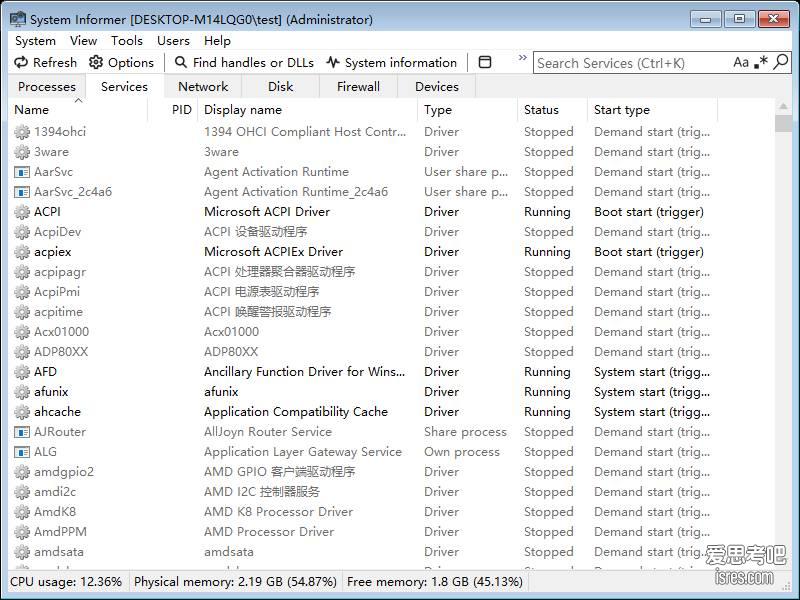Click the window icon of ALG service

(21, 452)
